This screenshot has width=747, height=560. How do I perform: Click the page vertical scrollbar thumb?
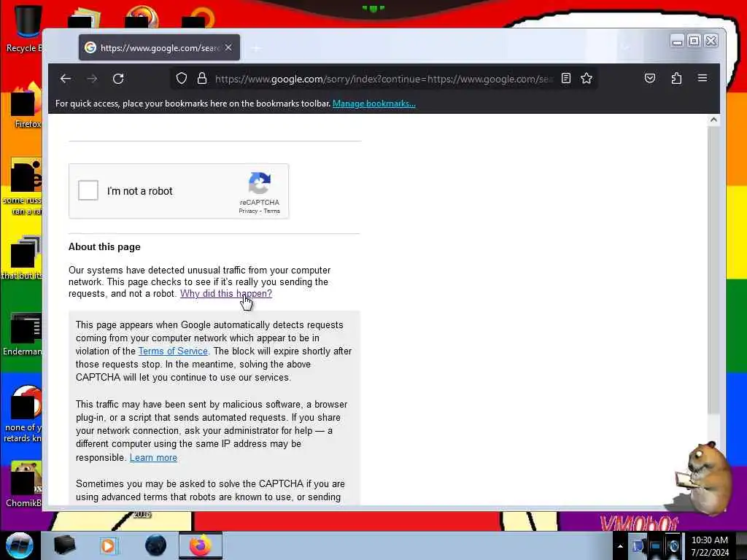pyautogui.click(x=713, y=271)
